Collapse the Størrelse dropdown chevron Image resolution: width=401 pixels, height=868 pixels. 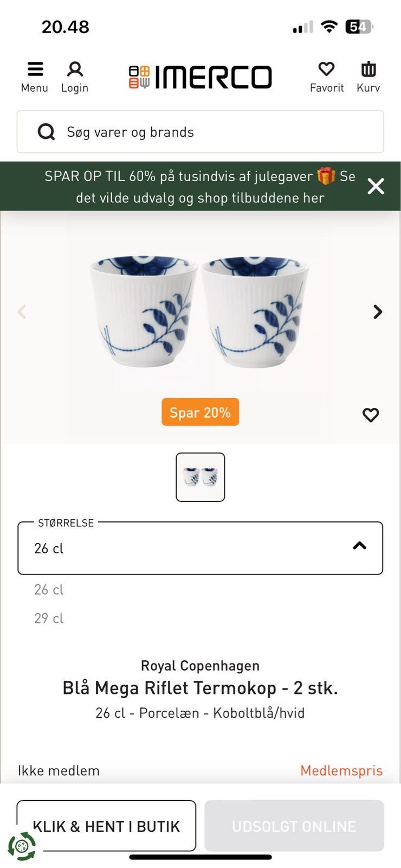click(x=359, y=546)
